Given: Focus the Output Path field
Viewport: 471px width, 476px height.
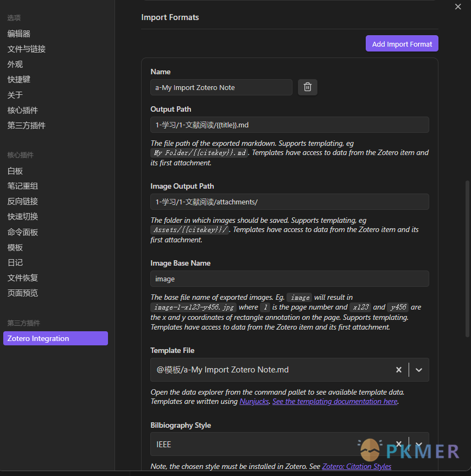Looking at the screenshot, I should 290,125.
